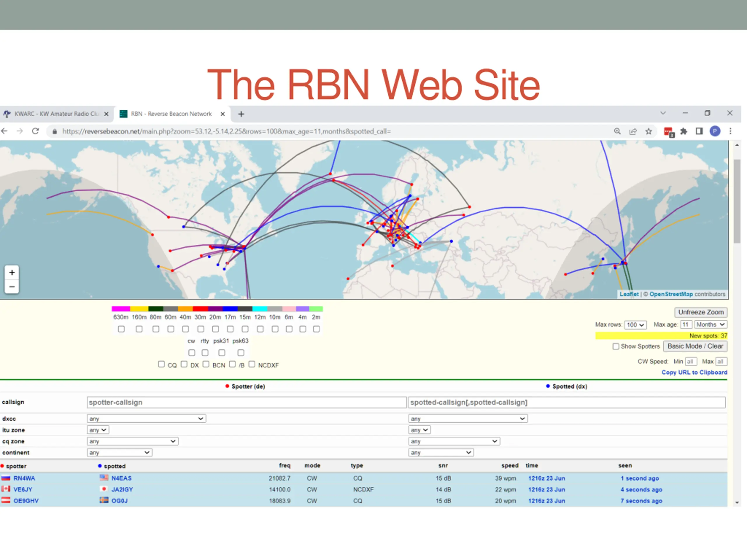Viewport: 747px width, 560px height.
Task: Click the cyan 12m color swatch
Action: coord(260,309)
